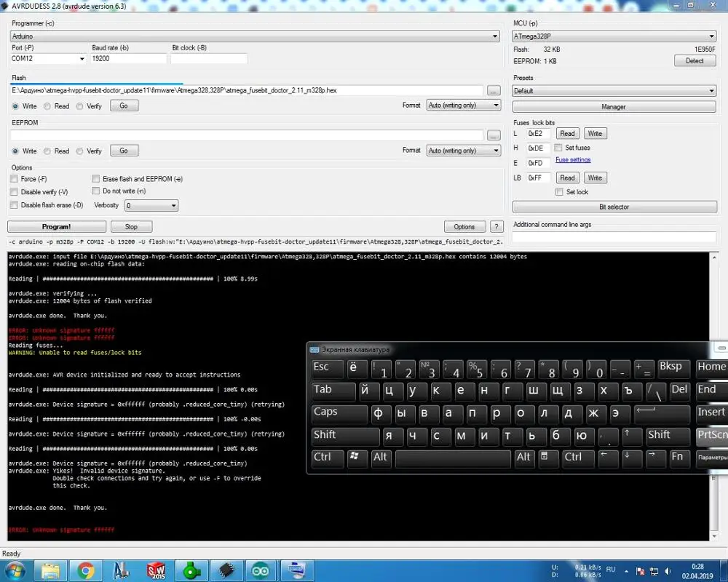
Task: Open Action Center flag icon in tray
Action: [640, 571]
